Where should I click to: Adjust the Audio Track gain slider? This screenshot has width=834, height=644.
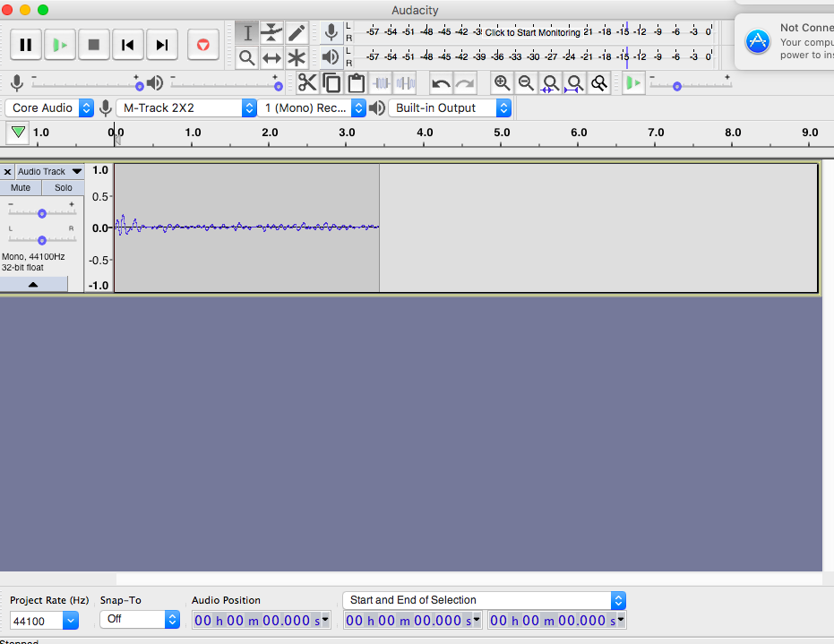tap(42, 213)
